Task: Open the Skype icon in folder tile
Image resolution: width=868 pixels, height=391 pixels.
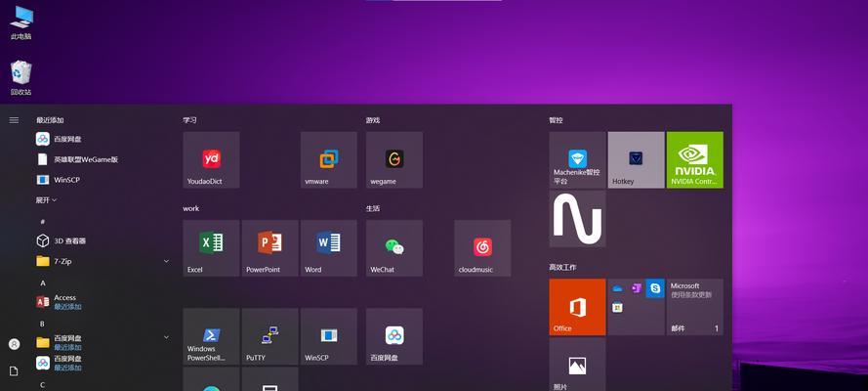Action: pyautogui.click(x=655, y=288)
